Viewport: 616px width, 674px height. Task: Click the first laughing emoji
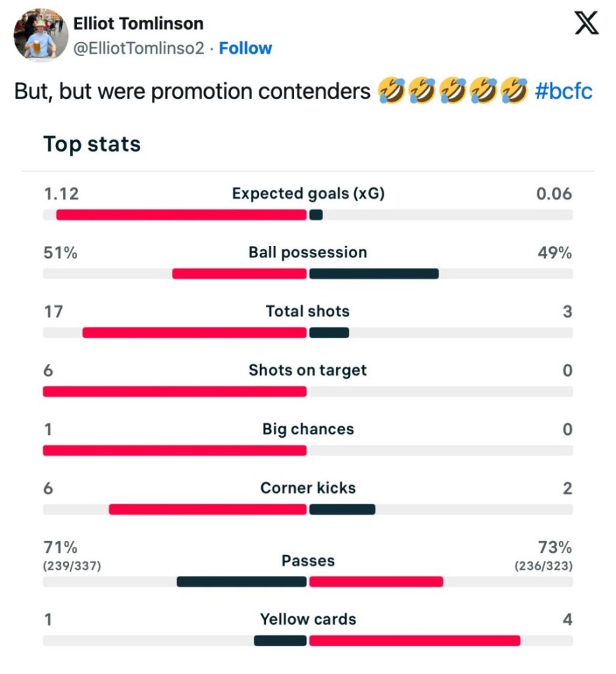coord(392,91)
